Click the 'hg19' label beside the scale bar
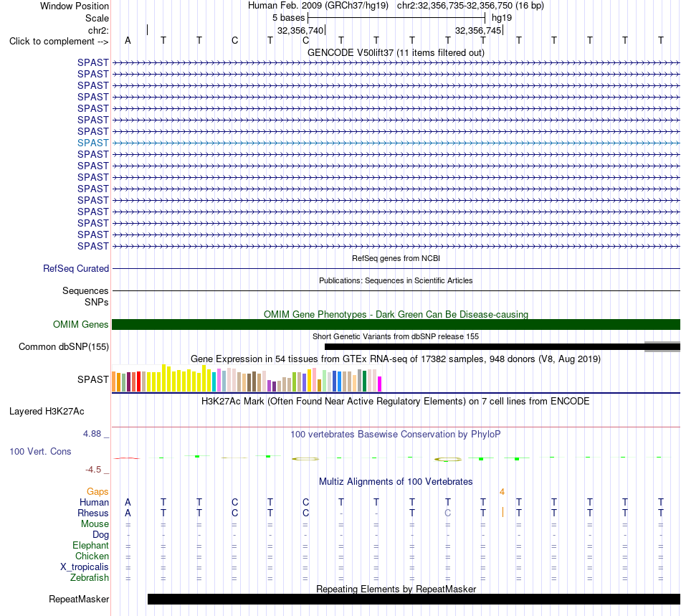681x616 pixels. (x=502, y=18)
